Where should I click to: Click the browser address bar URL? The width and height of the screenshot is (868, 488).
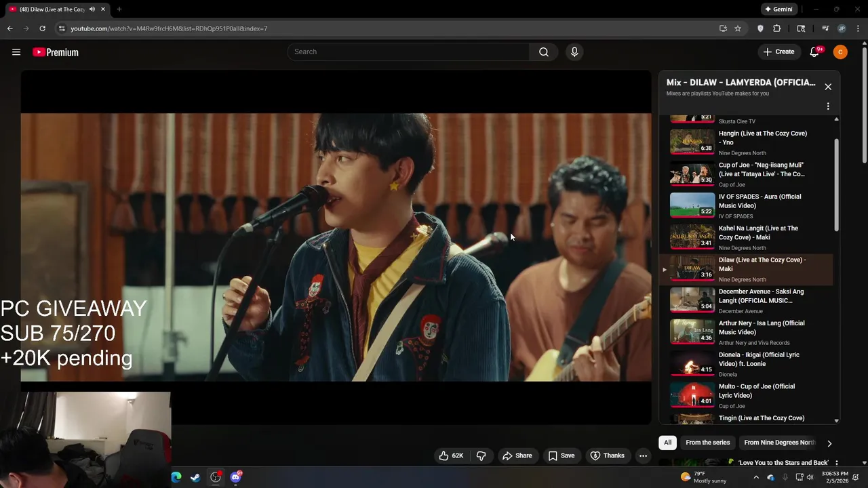169,28
